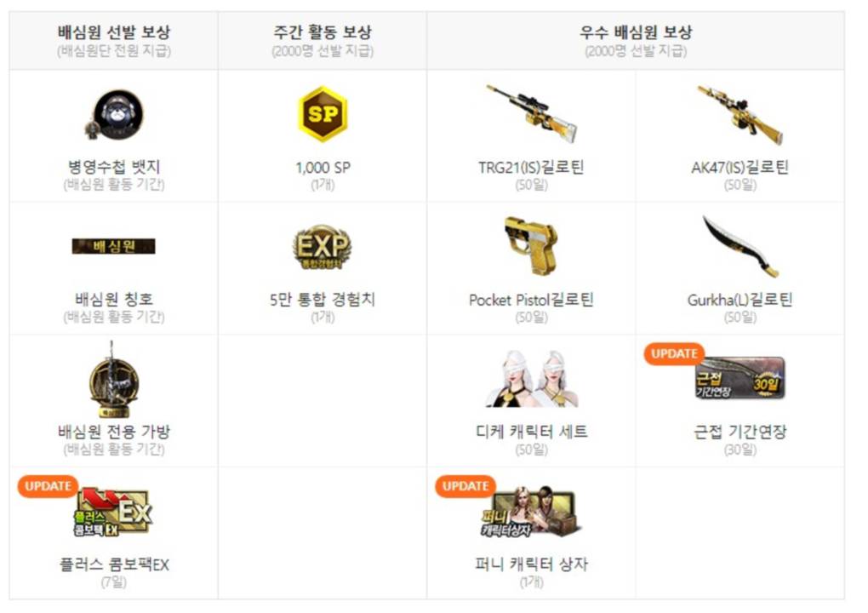868x613 pixels.
Task: Select the 주간 활동 보상 column header
Action: (323, 40)
